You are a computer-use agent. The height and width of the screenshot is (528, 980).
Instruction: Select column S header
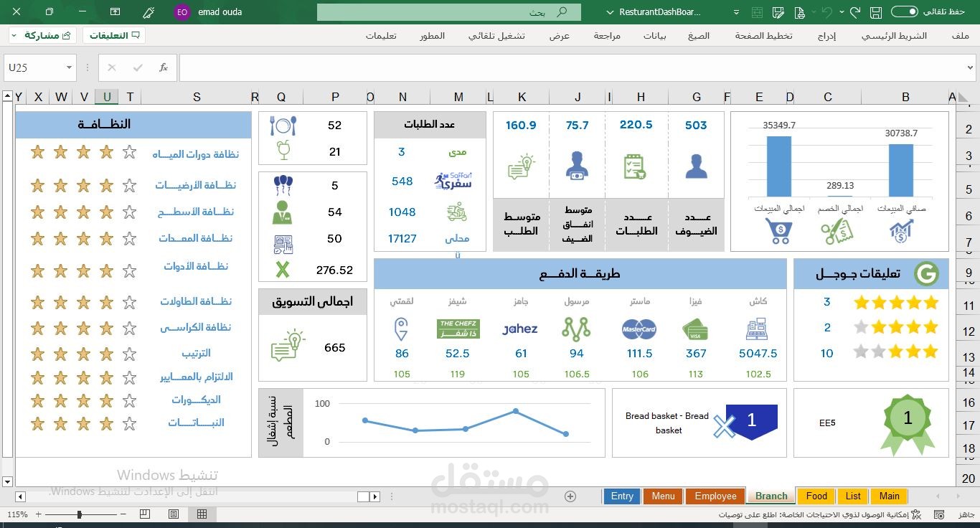(x=197, y=97)
